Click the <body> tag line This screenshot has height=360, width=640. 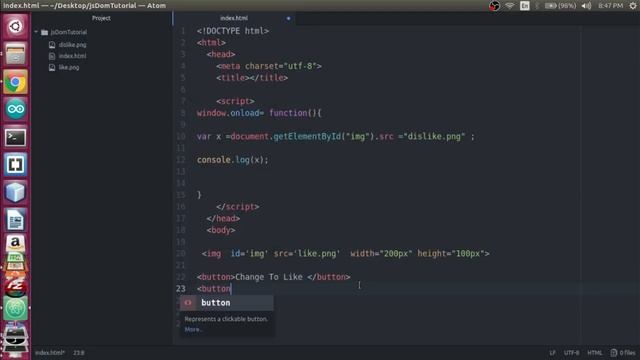(221, 230)
